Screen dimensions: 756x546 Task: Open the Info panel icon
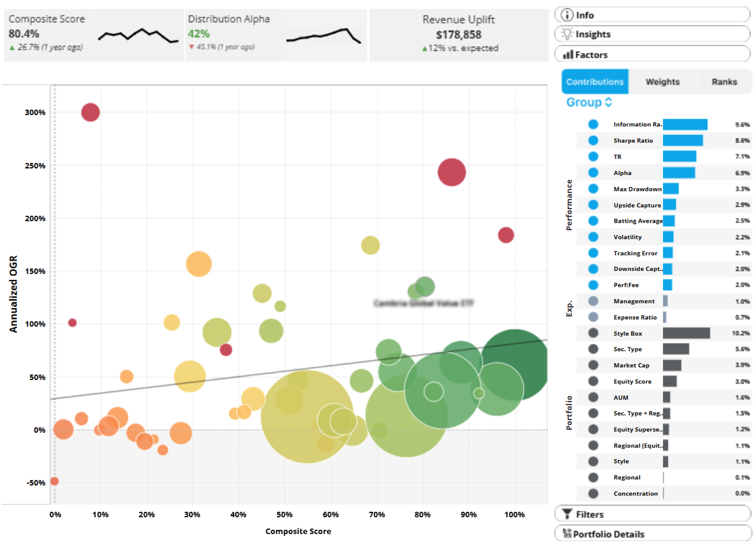coord(567,15)
